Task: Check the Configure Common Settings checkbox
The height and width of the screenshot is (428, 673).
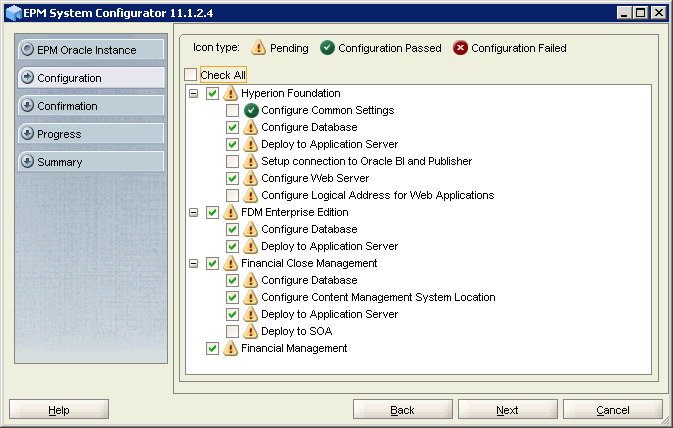Action: pyautogui.click(x=233, y=110)
